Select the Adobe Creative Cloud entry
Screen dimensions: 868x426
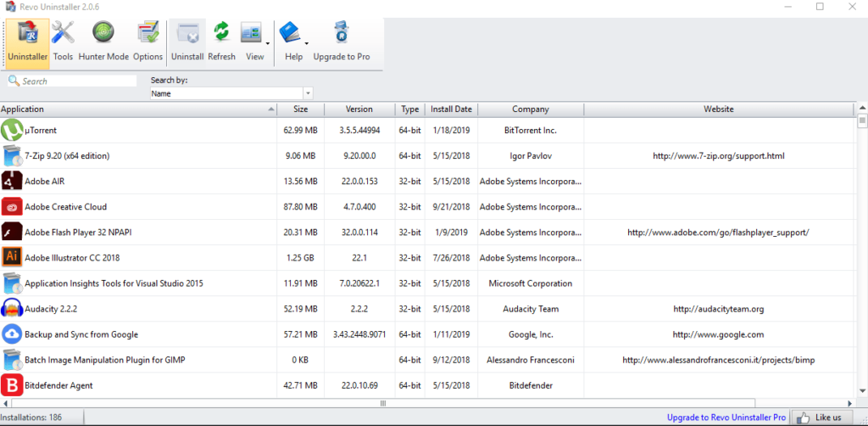[x=66, y=206]
